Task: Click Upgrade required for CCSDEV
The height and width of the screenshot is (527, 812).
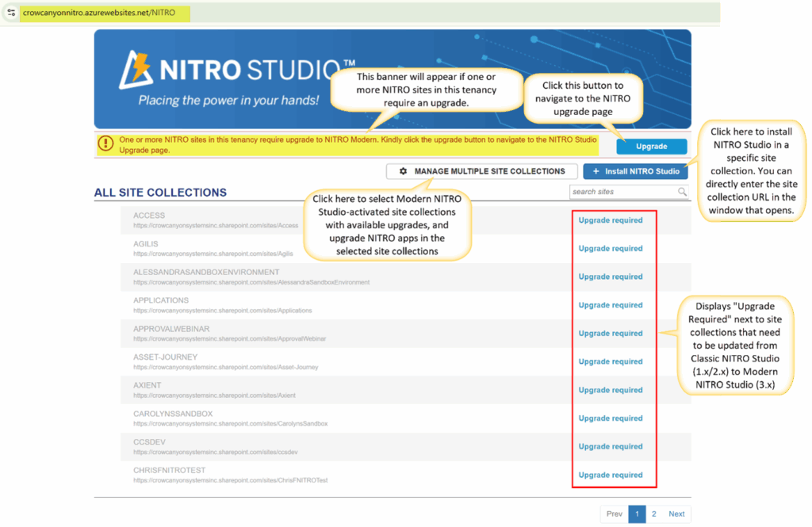Action: pyautogui.click(x=611, y=446)
